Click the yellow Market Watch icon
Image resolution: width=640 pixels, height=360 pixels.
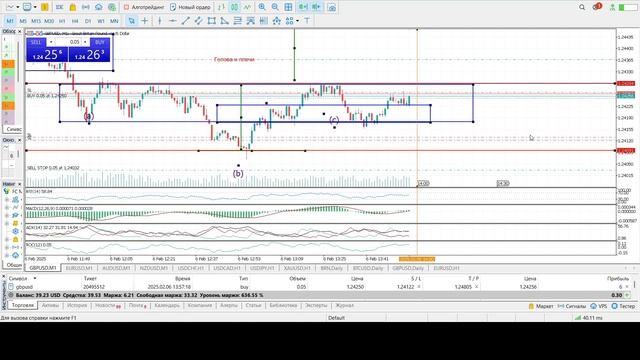pos(45,7)
